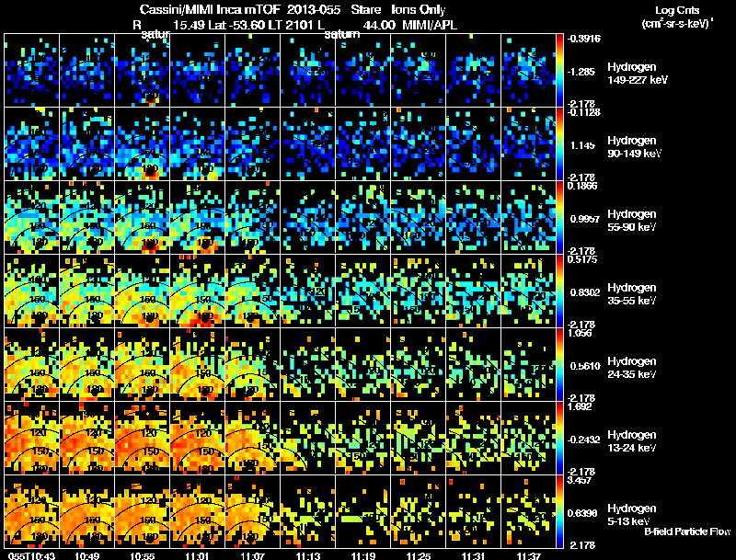Open the 5-13 keV panel at 11:19
Screen dimensions: 736x560
point(362,512)
